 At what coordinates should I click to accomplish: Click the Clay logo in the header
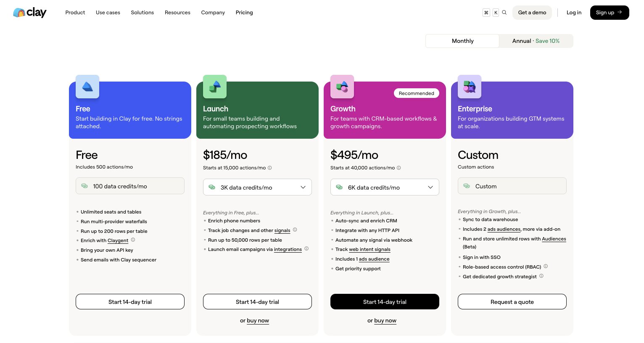[x=29, y=13]
